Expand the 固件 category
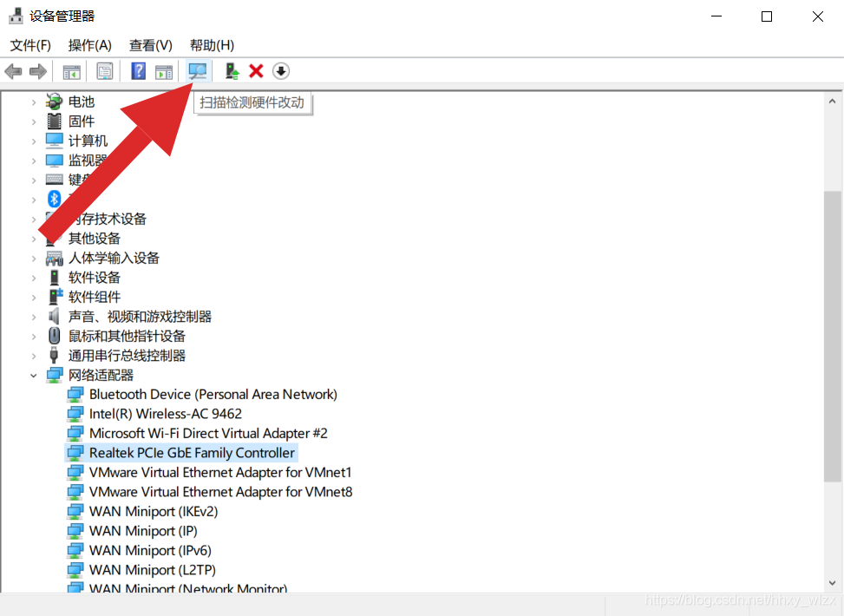Image resolution: width=844 pixels, height=616 pixels. [33, 121]
